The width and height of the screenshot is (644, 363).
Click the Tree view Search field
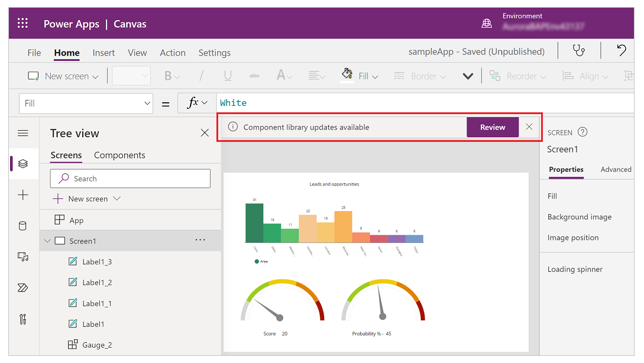(130, 179)
